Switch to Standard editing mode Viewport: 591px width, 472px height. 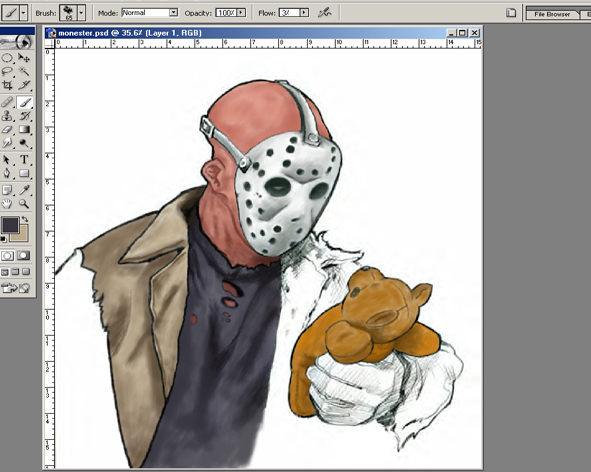coord(8,256)
